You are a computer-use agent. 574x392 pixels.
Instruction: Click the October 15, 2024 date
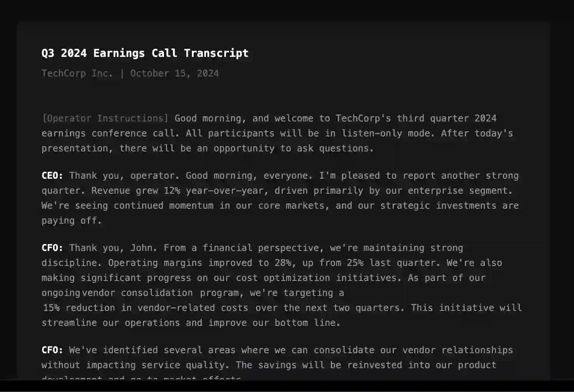coord(174,73)
